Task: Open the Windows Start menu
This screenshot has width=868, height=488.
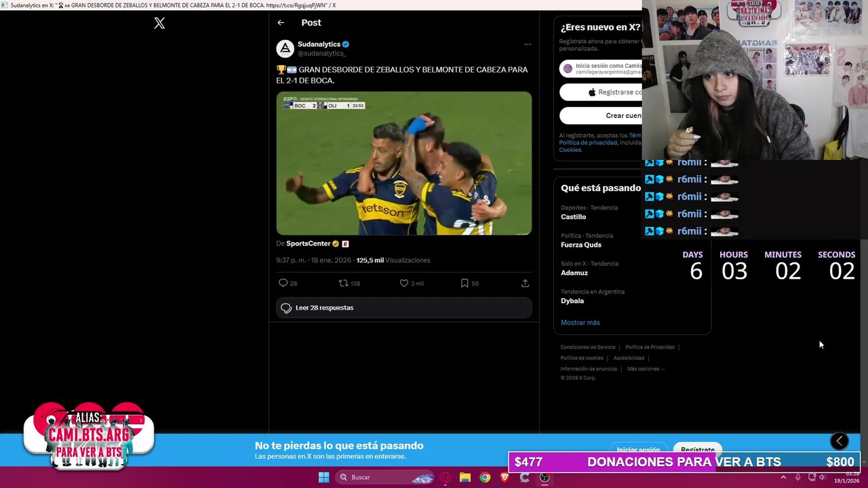Action: pos(323,477)
